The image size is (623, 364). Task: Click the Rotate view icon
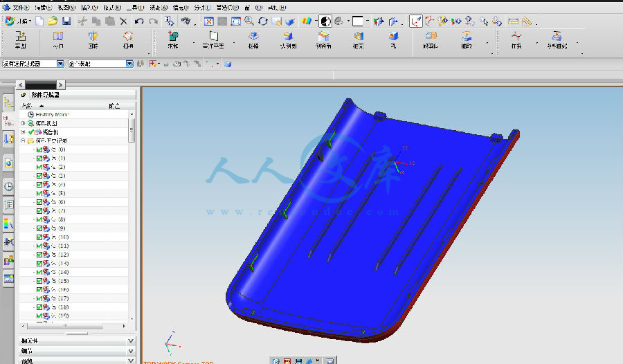pyautogui.click(x=262, y=21)
